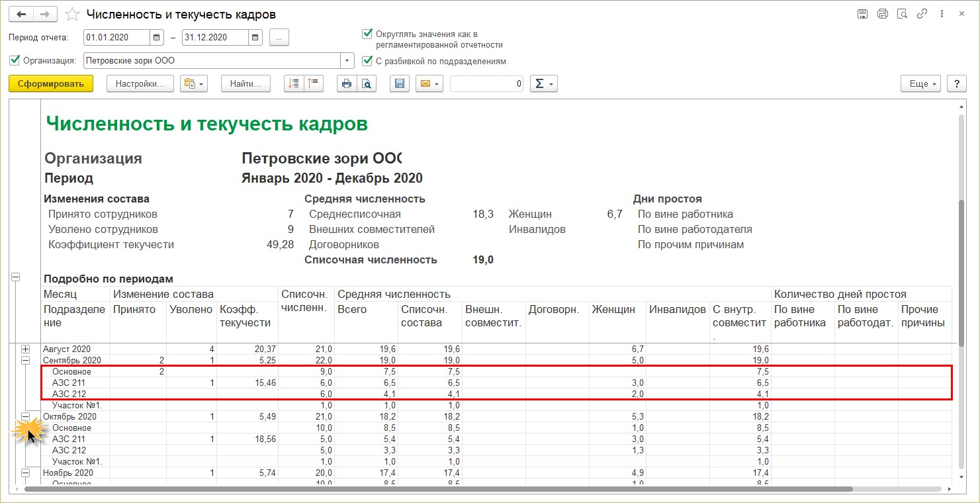980x503 pixels.
Task: Open calendar for end date 31.12.2020
Action: tap(256, 37)
